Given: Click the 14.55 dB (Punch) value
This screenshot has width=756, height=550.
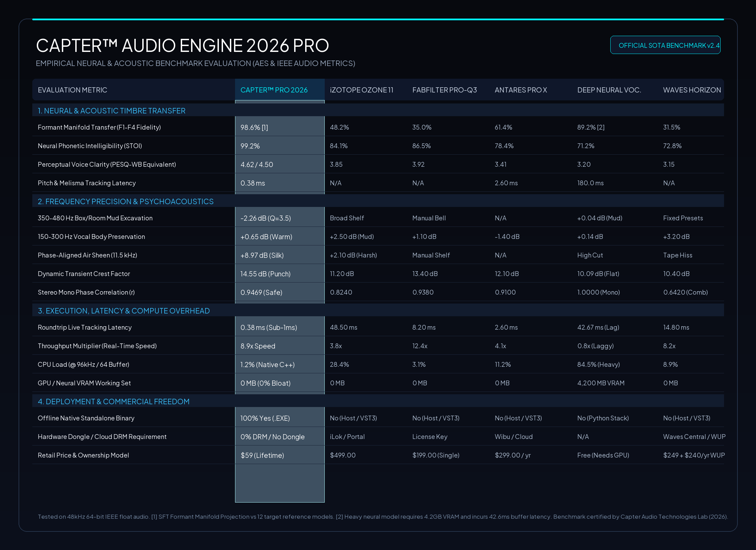Looking at the screenshot, I should (x=266, y=274).
